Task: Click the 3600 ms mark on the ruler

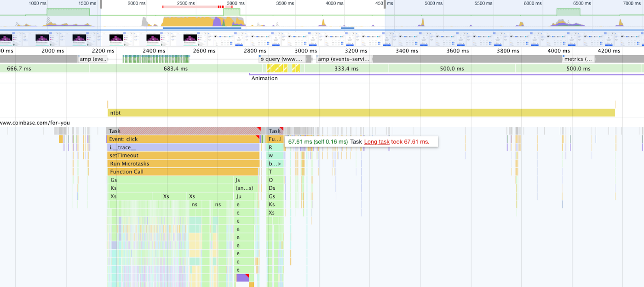Action: pos(457,51)
